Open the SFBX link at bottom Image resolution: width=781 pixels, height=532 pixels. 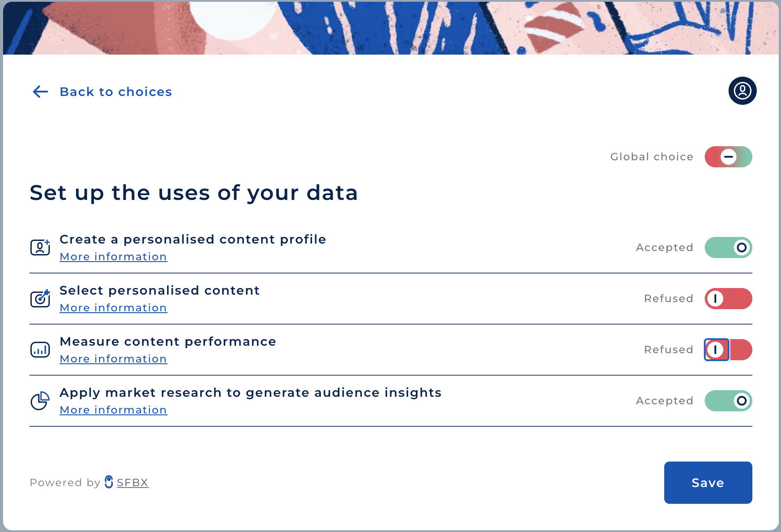[x=132, y=482]
